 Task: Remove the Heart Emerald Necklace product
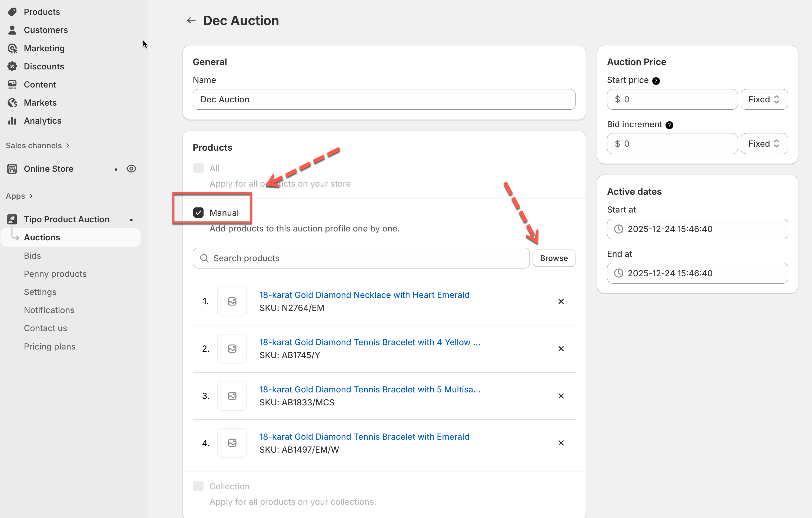point(561,301)
